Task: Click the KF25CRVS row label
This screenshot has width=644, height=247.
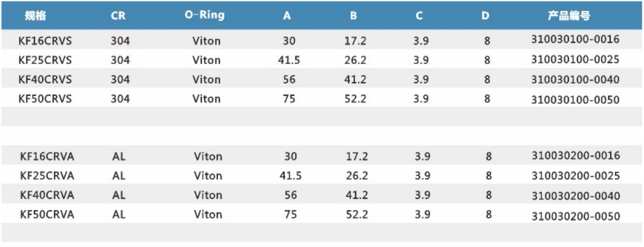Action: pos(45,60)
